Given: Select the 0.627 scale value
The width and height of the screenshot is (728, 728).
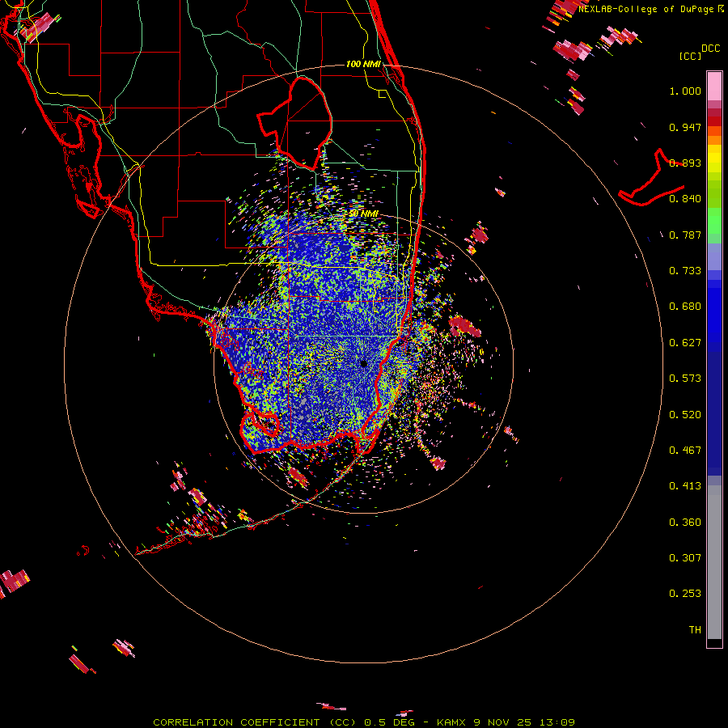Looking at the screenshot, I should (x=685, y=343).
